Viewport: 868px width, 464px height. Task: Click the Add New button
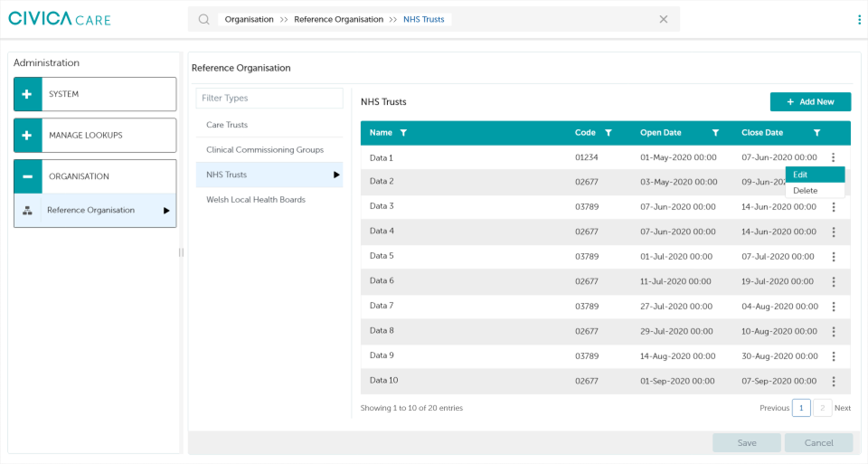pos(810,102)
